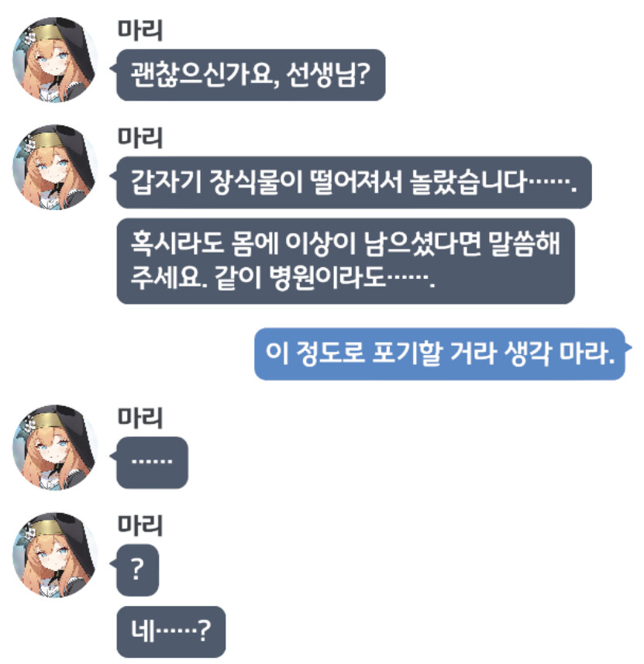Tap the '갑자기 장식물이 떨어져서 놀랐습니다' message
644x664 pixels.
tap(354, 182)
